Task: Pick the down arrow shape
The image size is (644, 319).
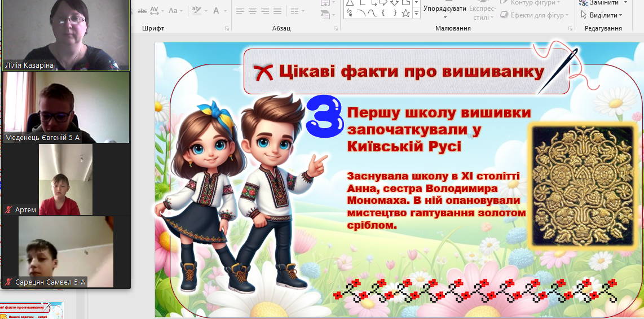Action: tap(394, 2)
